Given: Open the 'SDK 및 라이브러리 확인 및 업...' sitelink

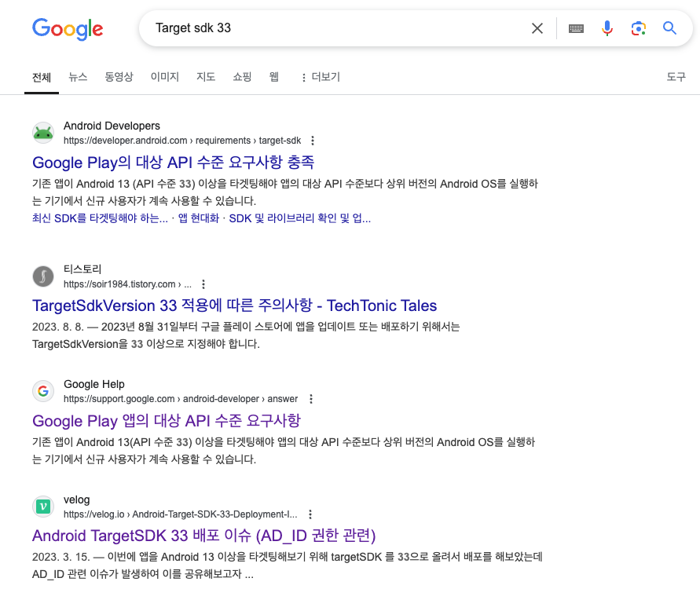Looking at the screenshot, I should [x=299, y=218].
